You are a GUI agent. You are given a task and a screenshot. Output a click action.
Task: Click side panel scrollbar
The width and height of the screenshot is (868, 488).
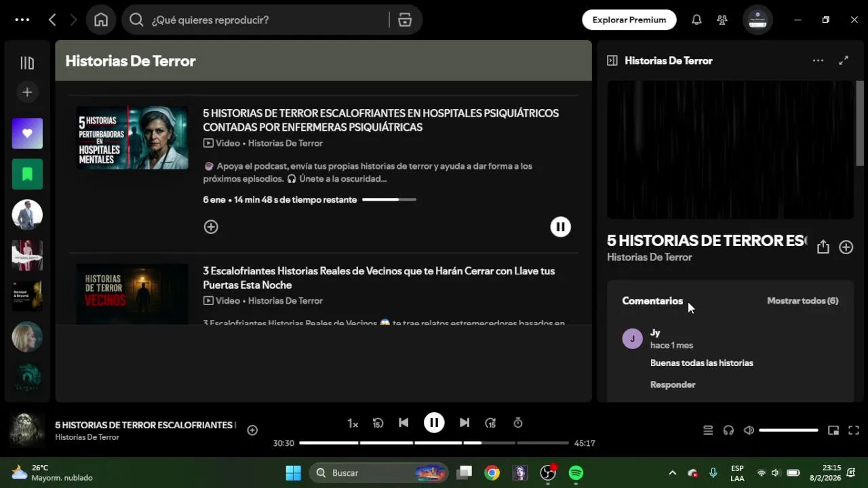[x=860, y=123]
